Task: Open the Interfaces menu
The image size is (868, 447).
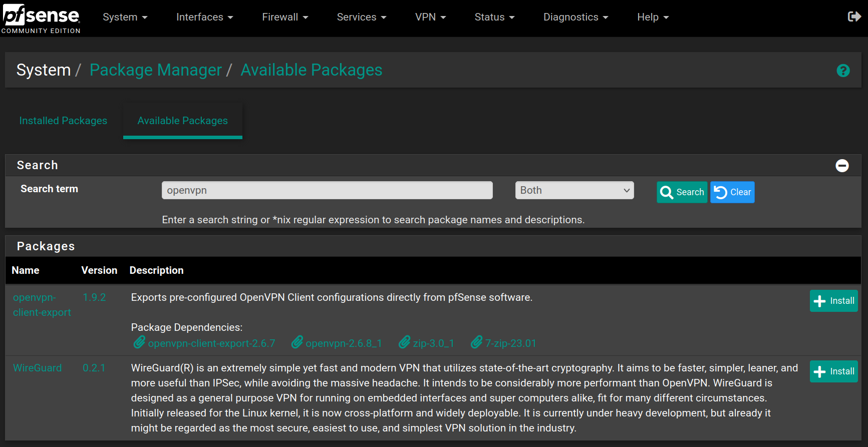Action: (204, 17)
